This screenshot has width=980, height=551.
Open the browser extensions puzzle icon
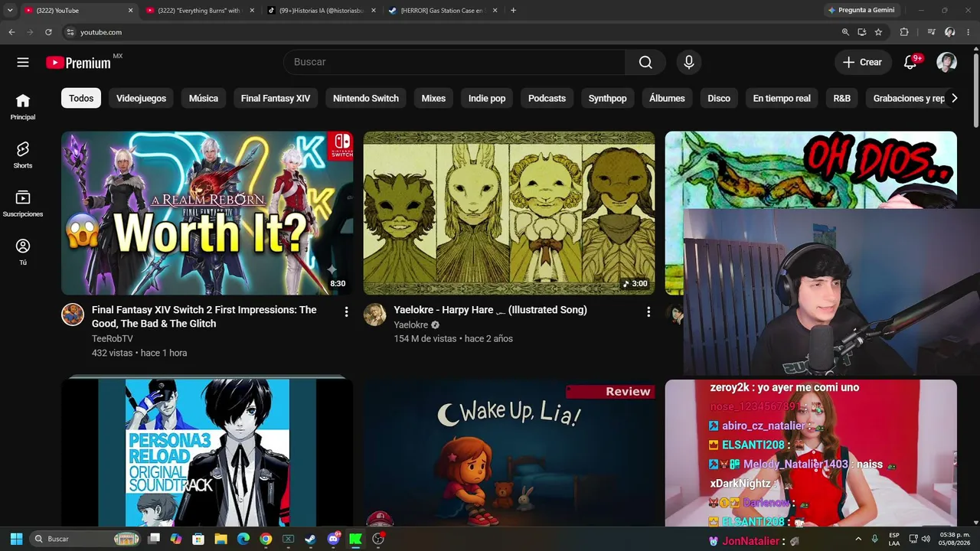click(904, 32)
